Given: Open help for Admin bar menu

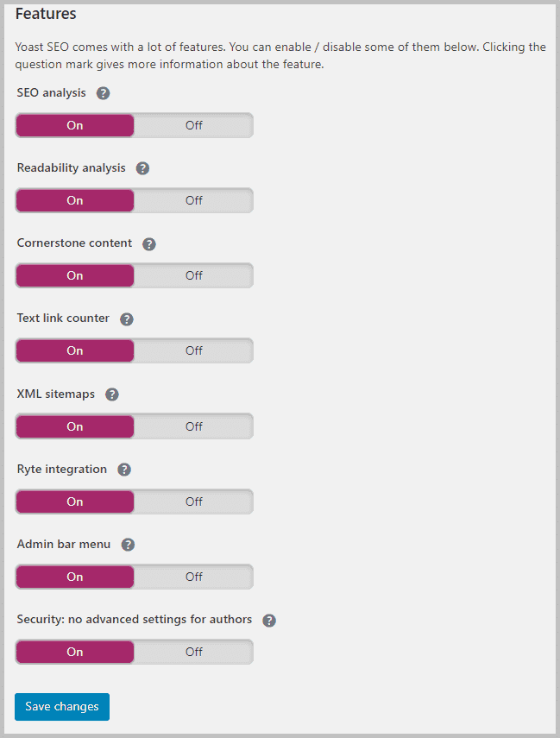Looking at the screenshot, I should click(127, 545).
